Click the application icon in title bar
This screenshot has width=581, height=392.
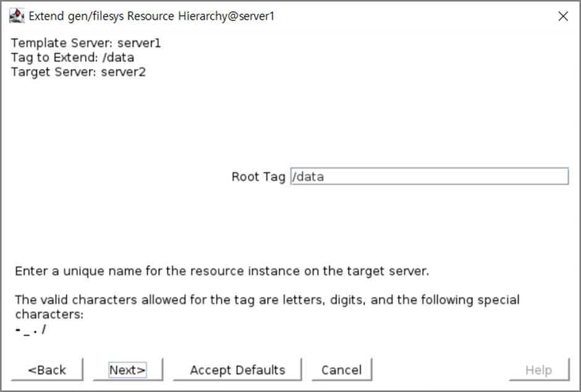17,16
